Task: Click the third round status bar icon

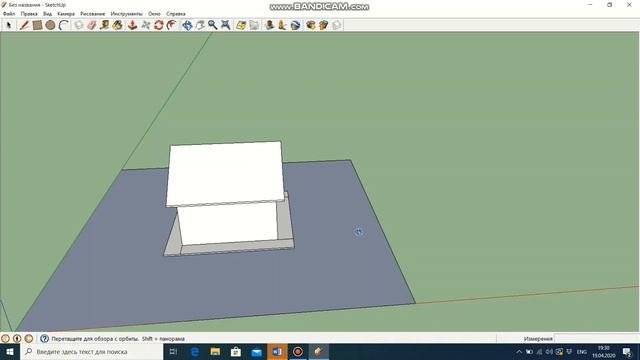Action: pyautogui.click(x=29, y=338)
